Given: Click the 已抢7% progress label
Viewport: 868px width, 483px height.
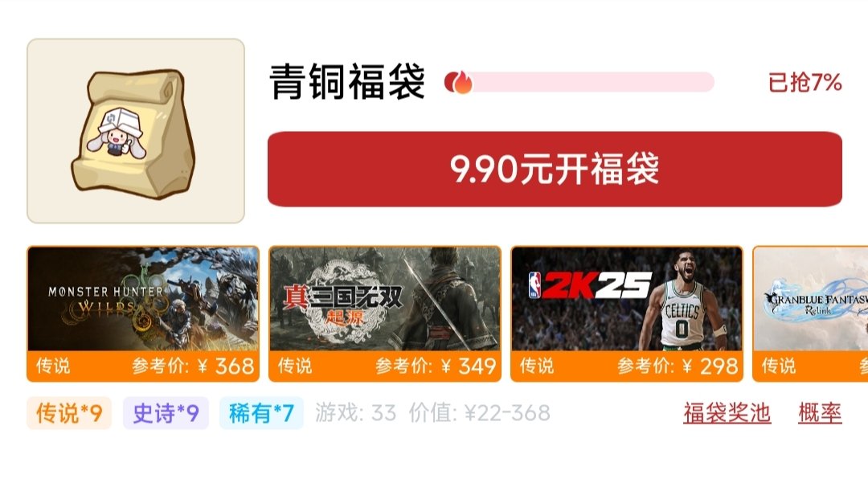Looking at the screenshot, I should (805, 83).
